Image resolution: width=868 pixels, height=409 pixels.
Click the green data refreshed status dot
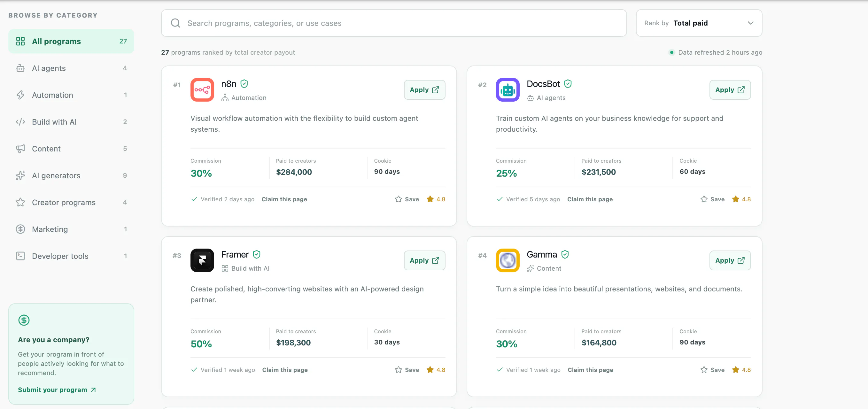(x=671, y=52)
